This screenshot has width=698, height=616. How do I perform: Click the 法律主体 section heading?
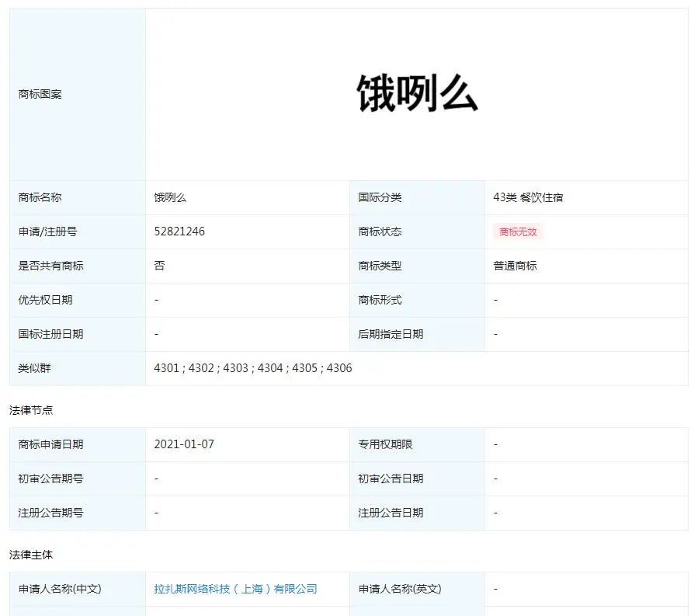[31, 555]
